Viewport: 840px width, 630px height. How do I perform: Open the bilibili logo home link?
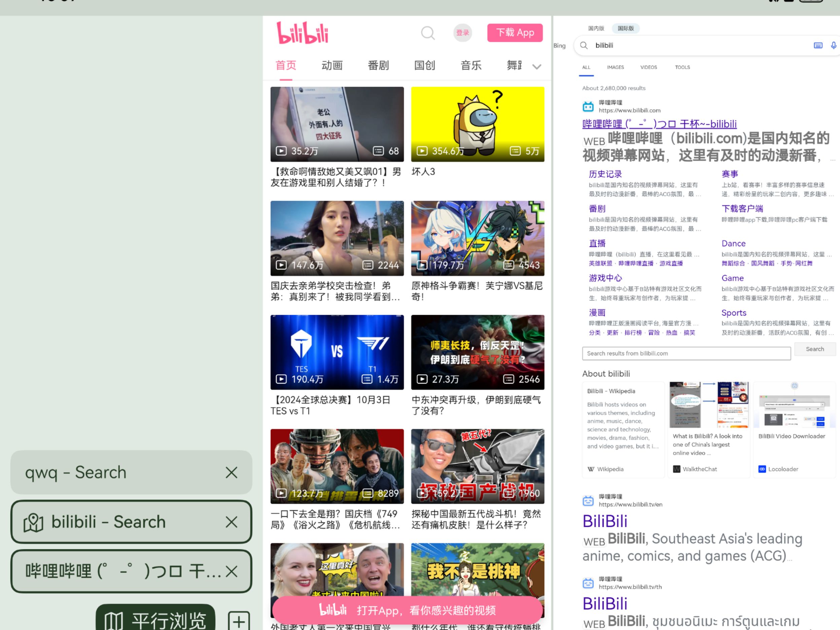tap(302, 33)
